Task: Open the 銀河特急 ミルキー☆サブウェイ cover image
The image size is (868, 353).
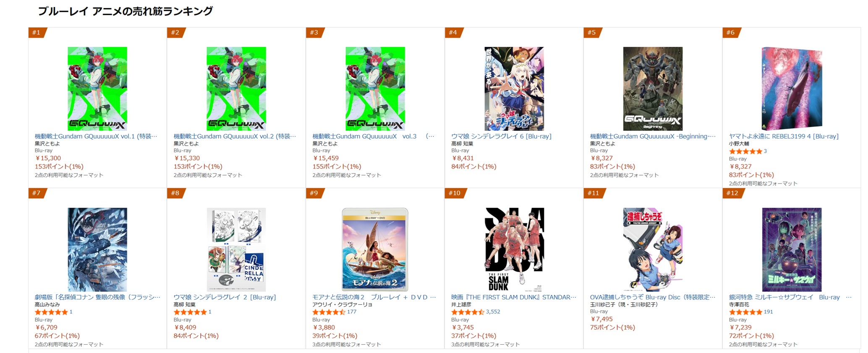Action: 792,249
